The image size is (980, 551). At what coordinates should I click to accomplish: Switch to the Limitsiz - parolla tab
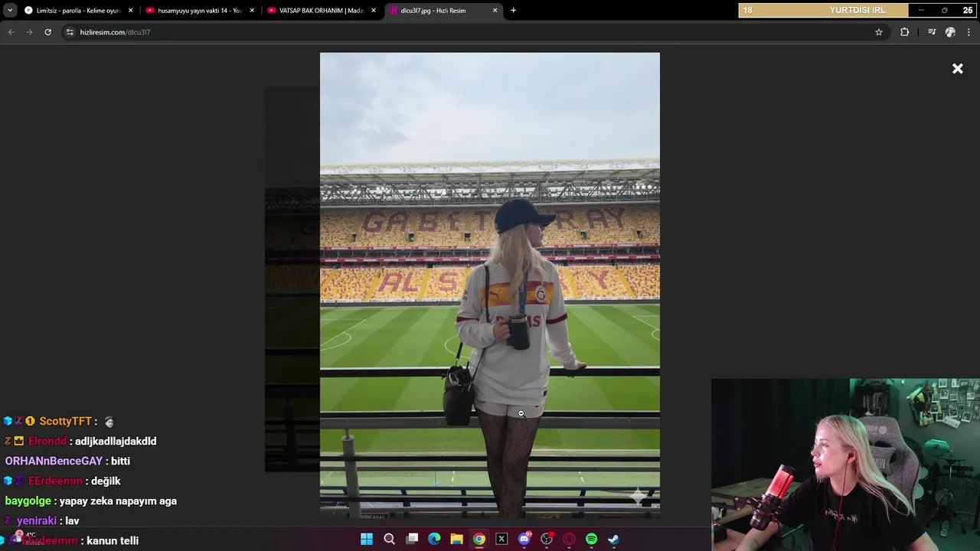point(79,11)
